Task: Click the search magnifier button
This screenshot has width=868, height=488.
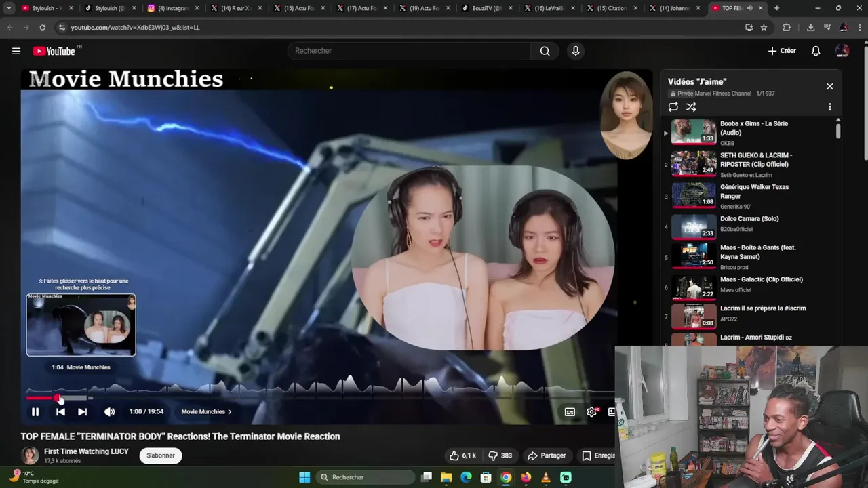Action: tap(545, 51)
